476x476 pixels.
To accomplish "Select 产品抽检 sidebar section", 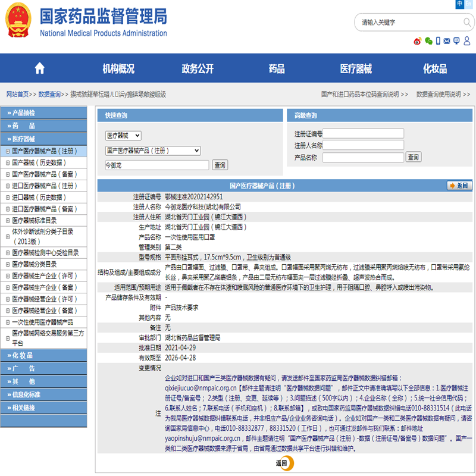I will pyautogui.click(x=43, y=113).
